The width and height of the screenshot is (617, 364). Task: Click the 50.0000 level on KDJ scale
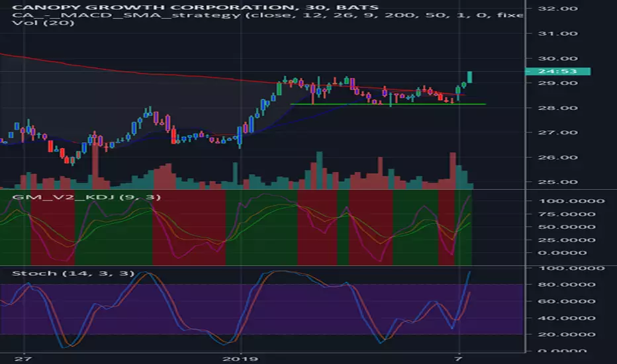pos(566,227)
